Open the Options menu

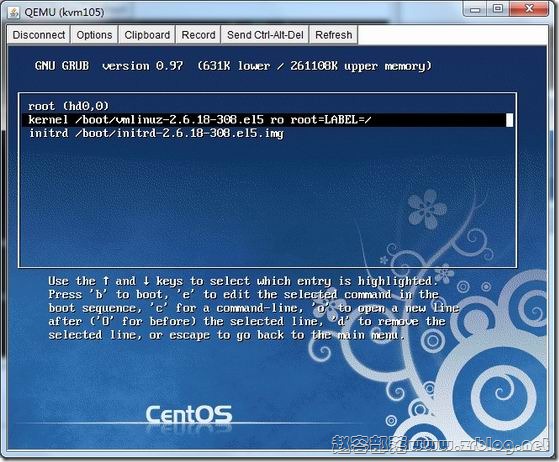coord(94,35)
